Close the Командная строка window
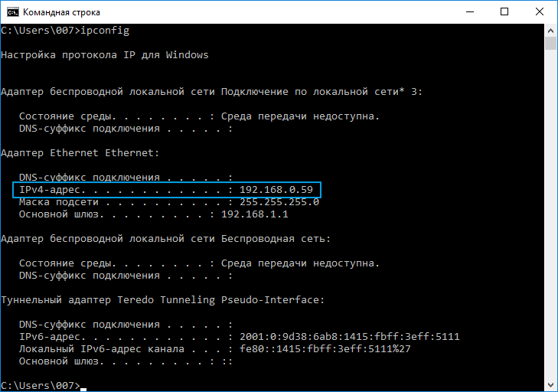 click(x=539, y=12)
